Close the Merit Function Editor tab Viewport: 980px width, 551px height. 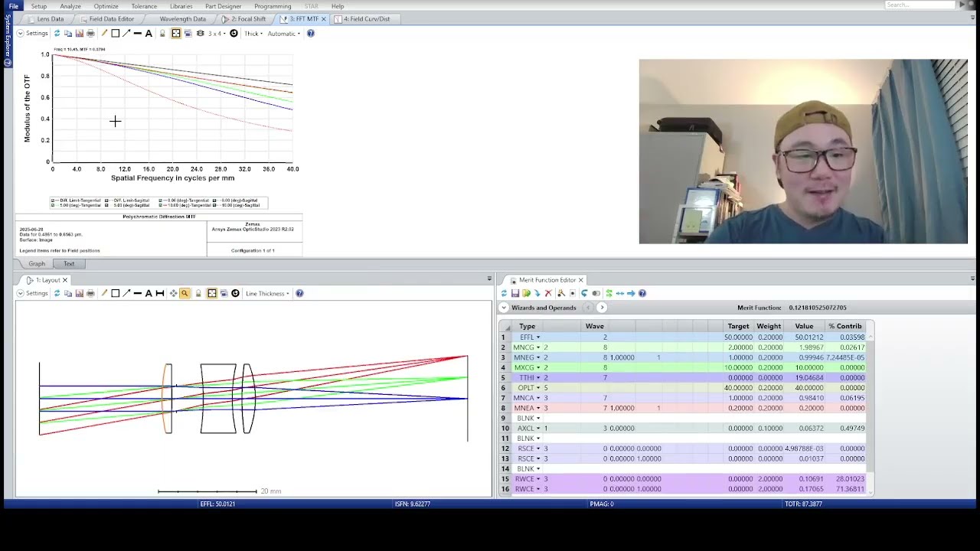(580, 280)
